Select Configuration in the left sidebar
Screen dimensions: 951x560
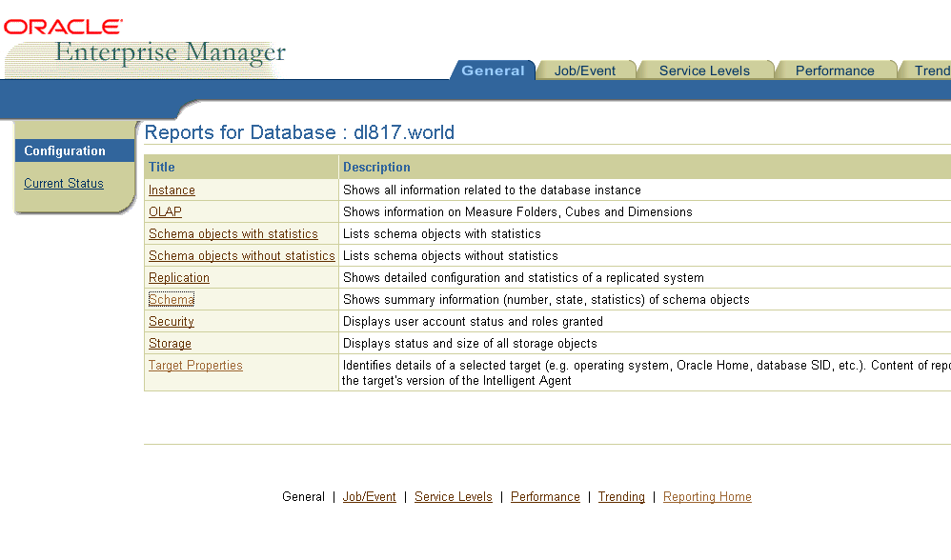65,151
